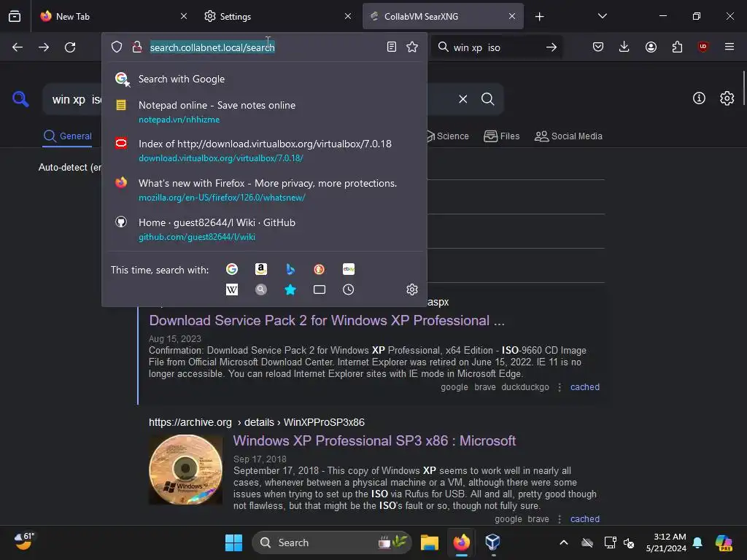Open the site security padlock icon

137,47
